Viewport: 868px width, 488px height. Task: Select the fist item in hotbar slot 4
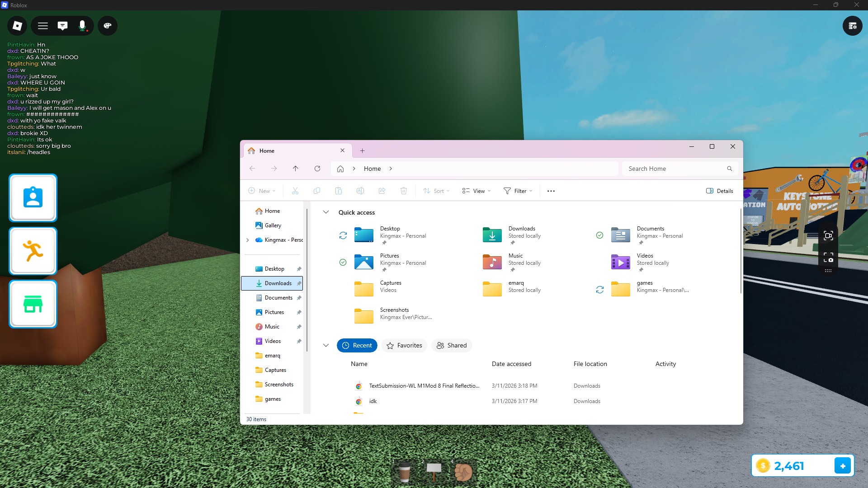pyautogui.click(x=463, y=472)
